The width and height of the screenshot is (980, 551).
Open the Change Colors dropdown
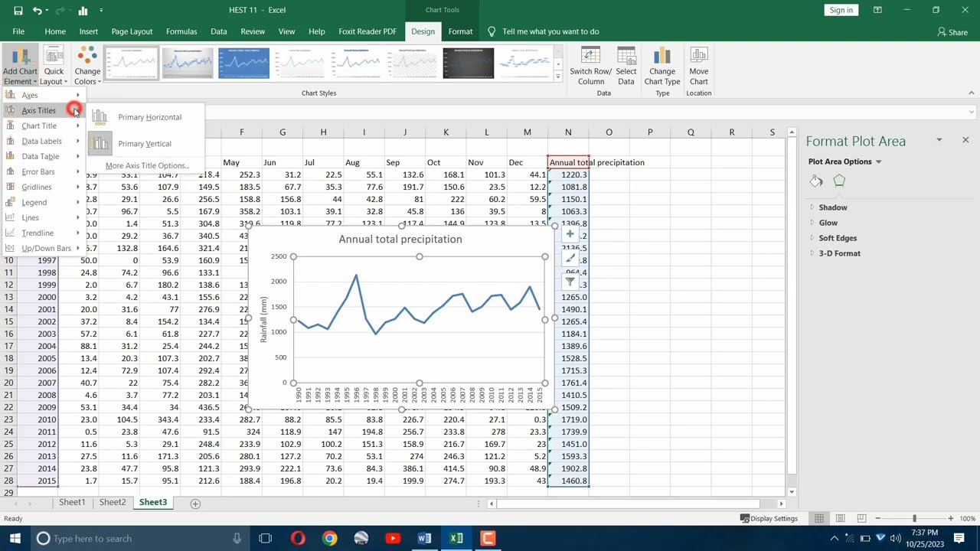point(87,66)
